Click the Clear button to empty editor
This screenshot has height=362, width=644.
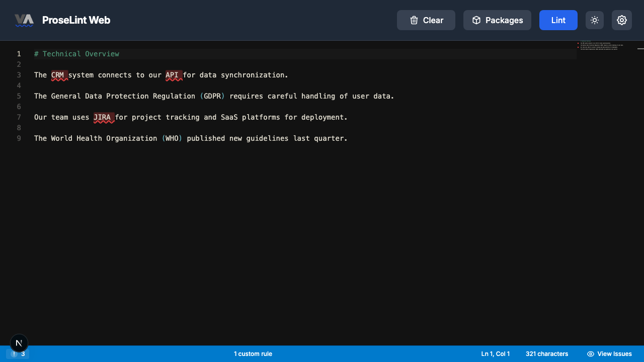point(426,20)
